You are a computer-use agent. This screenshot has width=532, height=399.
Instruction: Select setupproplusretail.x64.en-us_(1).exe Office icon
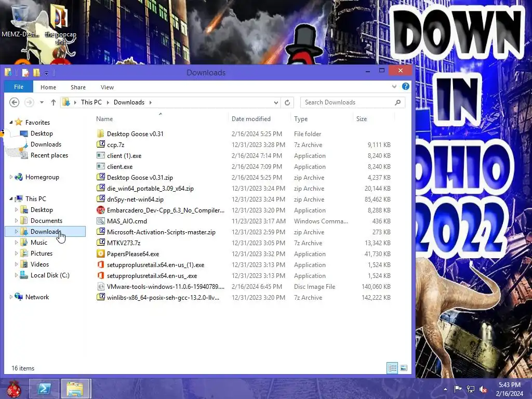point(100,264)
